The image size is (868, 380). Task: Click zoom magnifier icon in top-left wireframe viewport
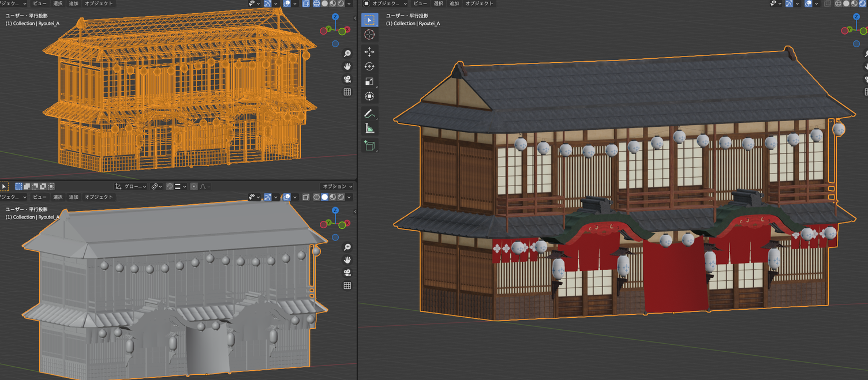tap(347, 54)
